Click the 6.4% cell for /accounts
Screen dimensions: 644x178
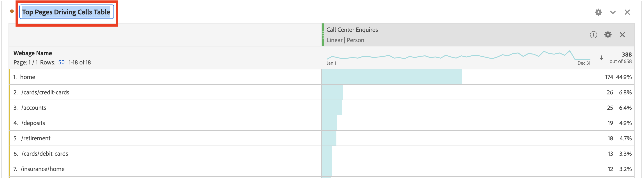(625, 107)
